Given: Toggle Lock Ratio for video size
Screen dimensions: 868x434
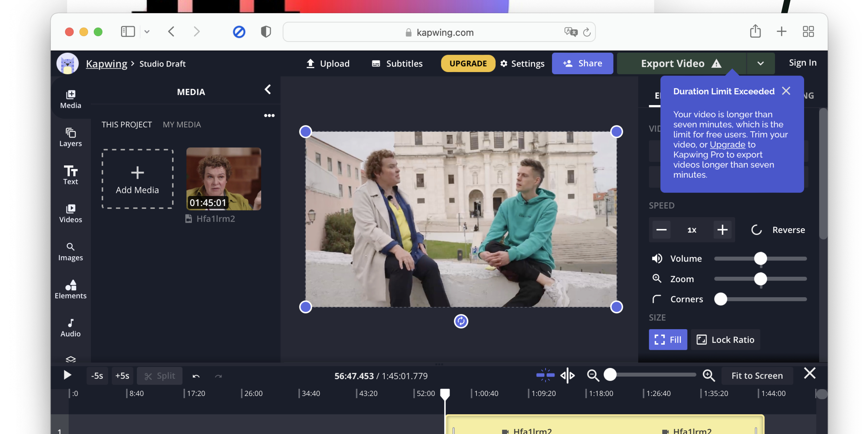Looking at the screenshot, I should tap(725, 339).
